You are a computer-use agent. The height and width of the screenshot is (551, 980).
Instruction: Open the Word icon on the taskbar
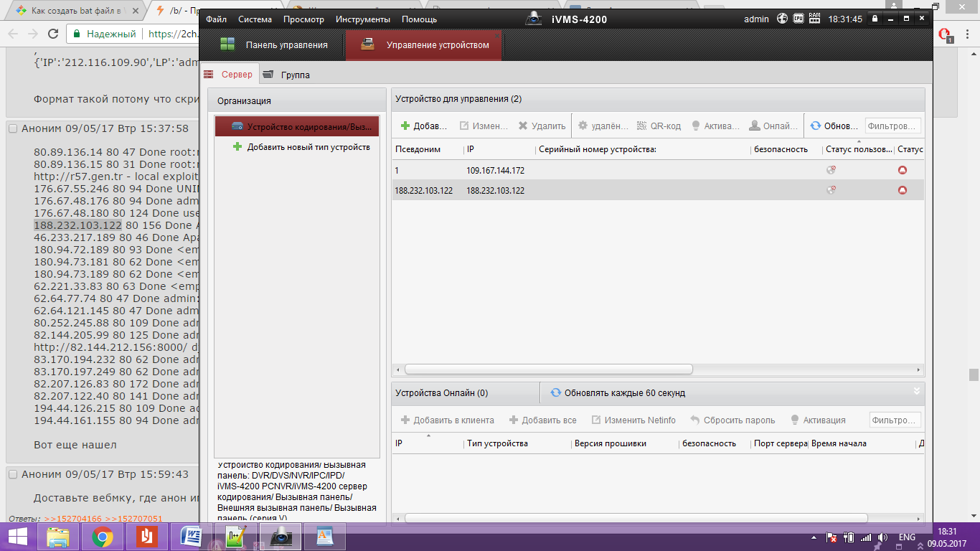pos(191,537)
